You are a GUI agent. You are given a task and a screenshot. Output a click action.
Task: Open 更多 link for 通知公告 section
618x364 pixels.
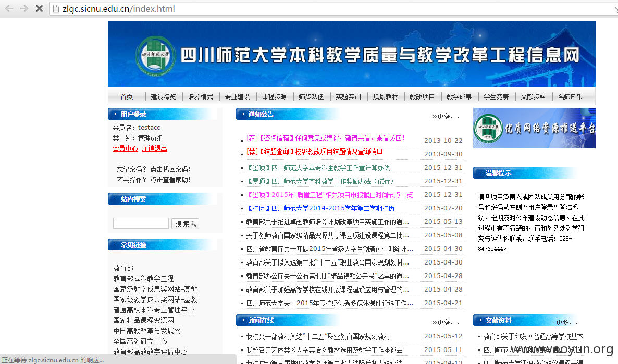click(x=446, y=116)
